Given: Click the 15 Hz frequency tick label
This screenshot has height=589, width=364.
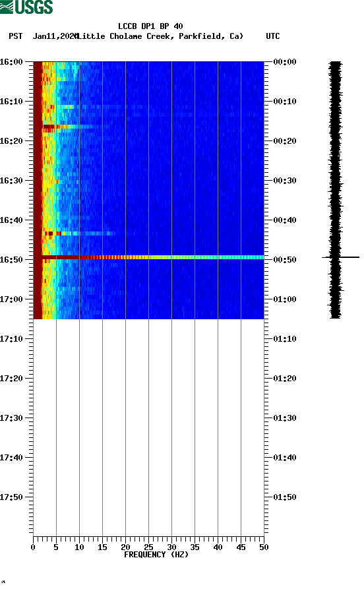Looking at the screenshot, I should click(102, 547).
